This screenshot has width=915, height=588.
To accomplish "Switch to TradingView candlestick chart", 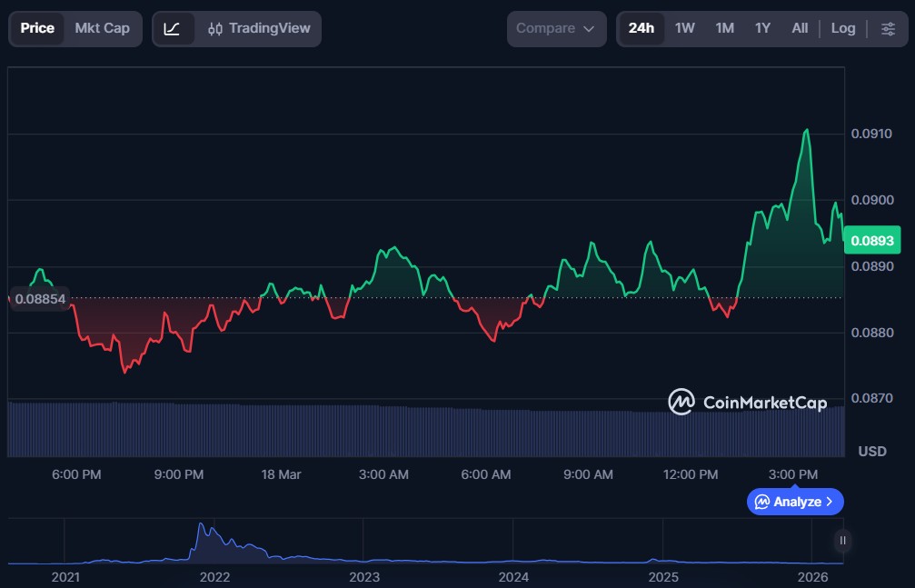I will click(x=259, y=28).
